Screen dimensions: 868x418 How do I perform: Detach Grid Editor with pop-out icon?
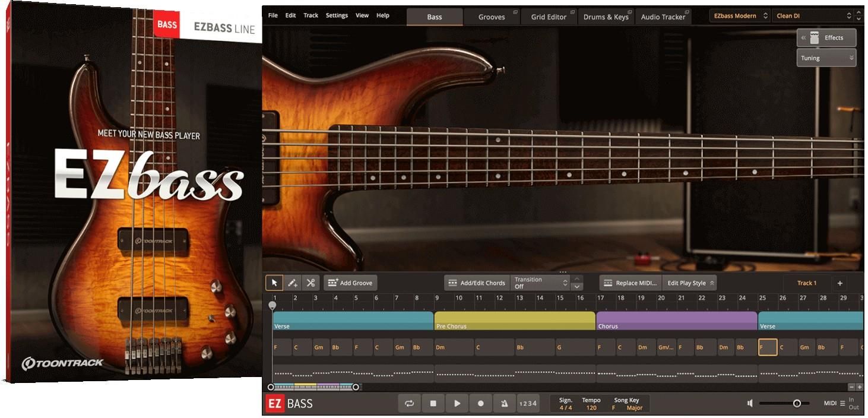[573, 12]
